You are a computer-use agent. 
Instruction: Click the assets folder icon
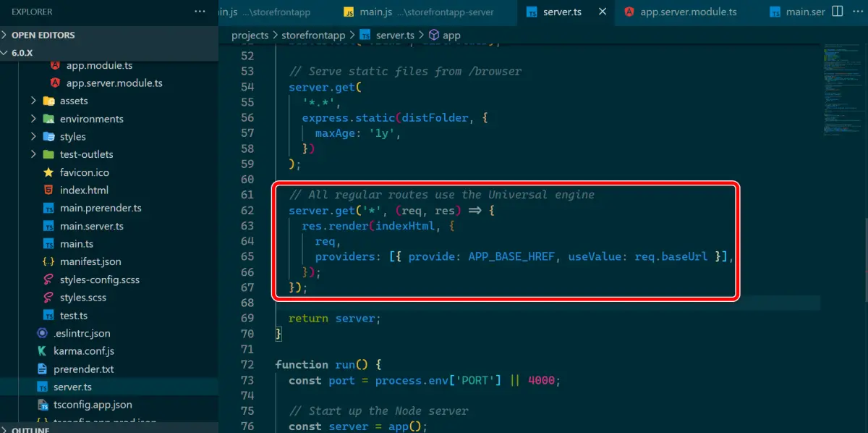tap(48, 101)
